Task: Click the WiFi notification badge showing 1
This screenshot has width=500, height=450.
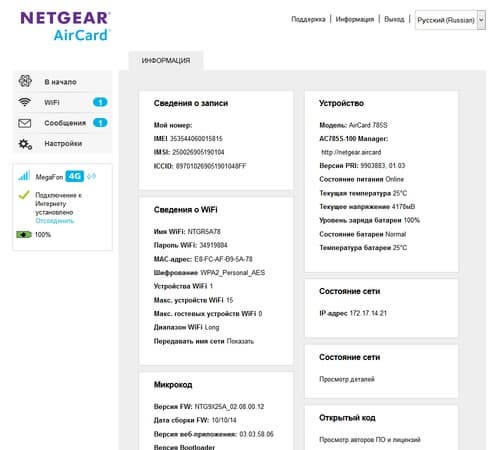Action: 100,102
